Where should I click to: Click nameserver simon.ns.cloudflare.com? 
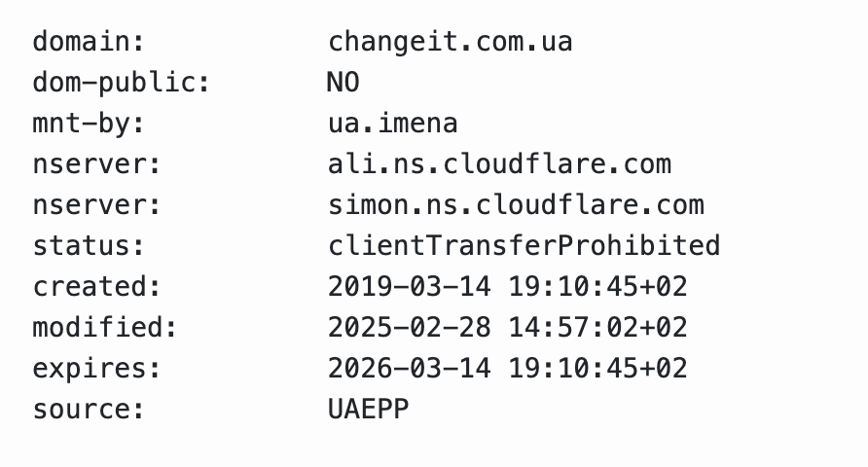516,205
